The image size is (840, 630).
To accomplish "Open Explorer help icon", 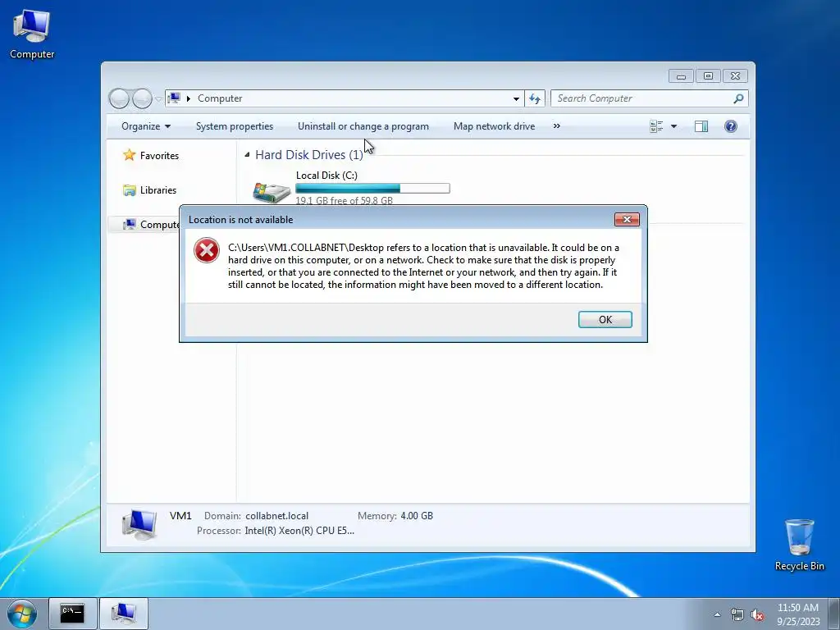I will click(x=731, y=126).
